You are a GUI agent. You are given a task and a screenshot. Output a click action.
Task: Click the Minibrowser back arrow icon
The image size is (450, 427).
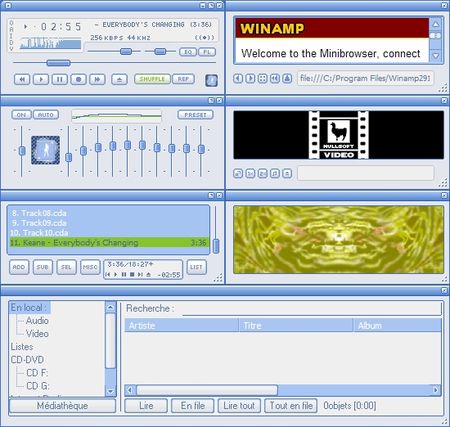pyautogui.click(x=238, y=78)
